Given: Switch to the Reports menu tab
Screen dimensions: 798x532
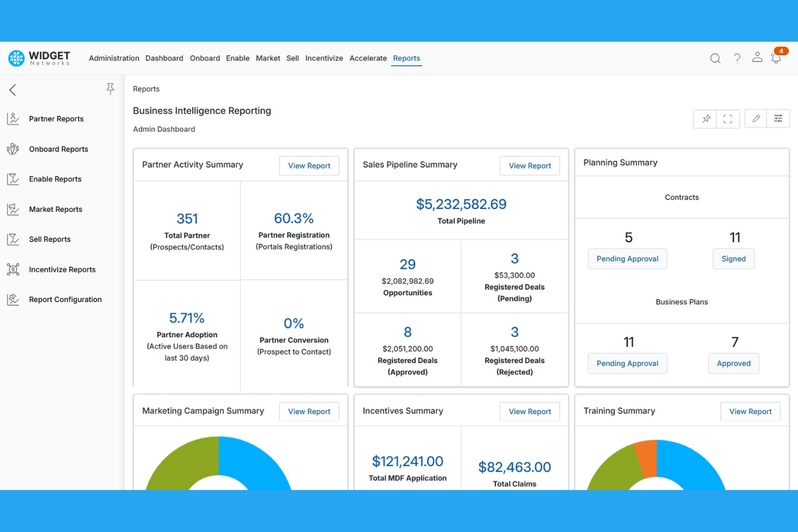Looking at the screenshot, I should point(407,58).
